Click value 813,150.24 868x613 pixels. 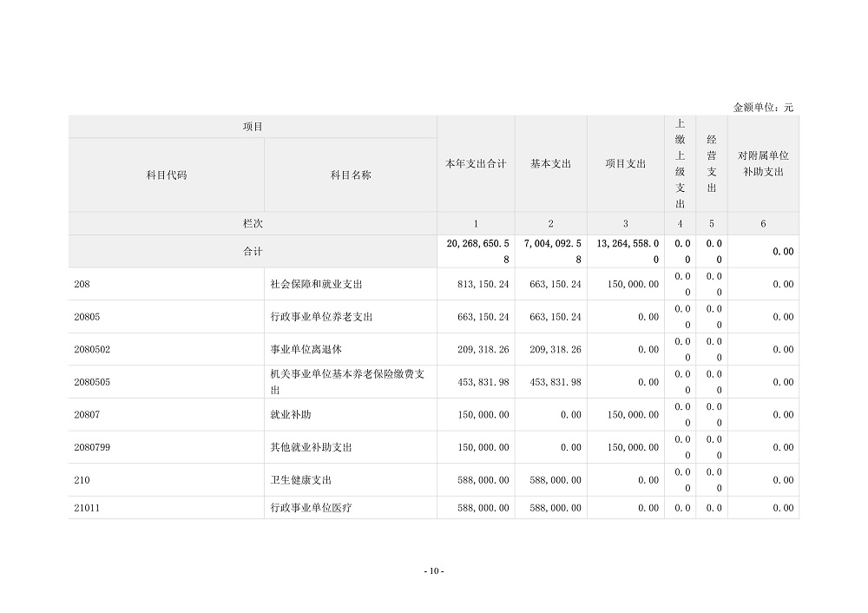pos(483,284)
